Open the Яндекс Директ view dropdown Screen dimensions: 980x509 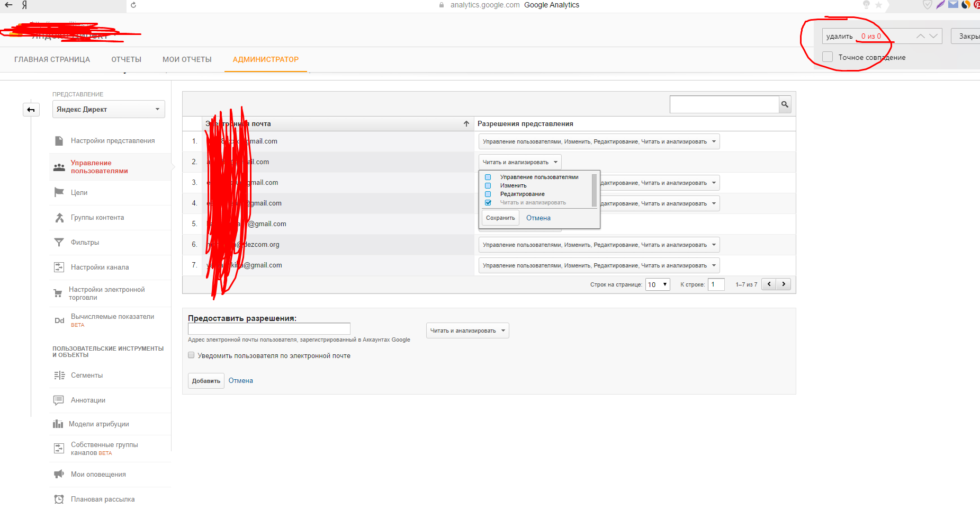tap(109, 110)
